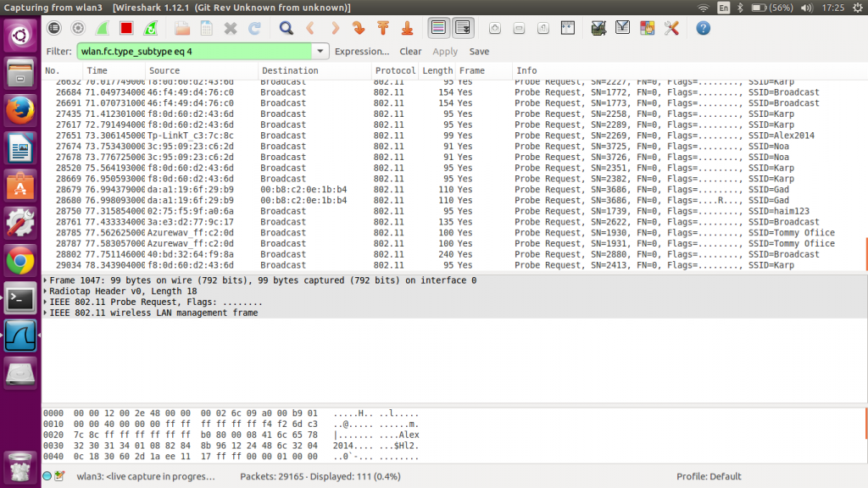Sort by the Protocol column header
Screen dimensions: 868x488
(395, 71)
